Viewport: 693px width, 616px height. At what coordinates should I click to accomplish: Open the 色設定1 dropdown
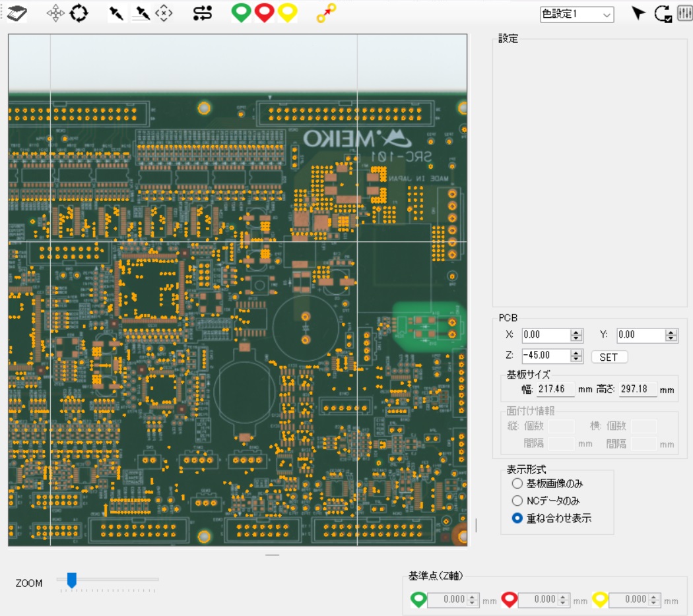tap(577, 15)
